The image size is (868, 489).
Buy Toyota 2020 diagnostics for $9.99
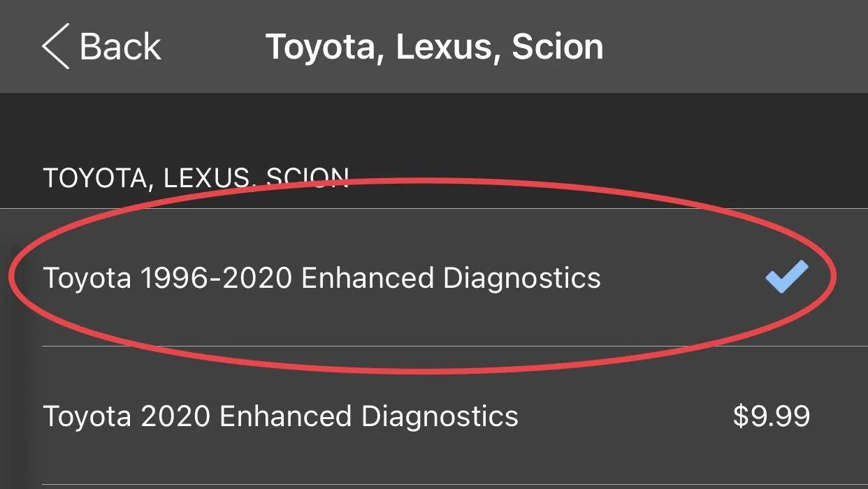(771, 416)
